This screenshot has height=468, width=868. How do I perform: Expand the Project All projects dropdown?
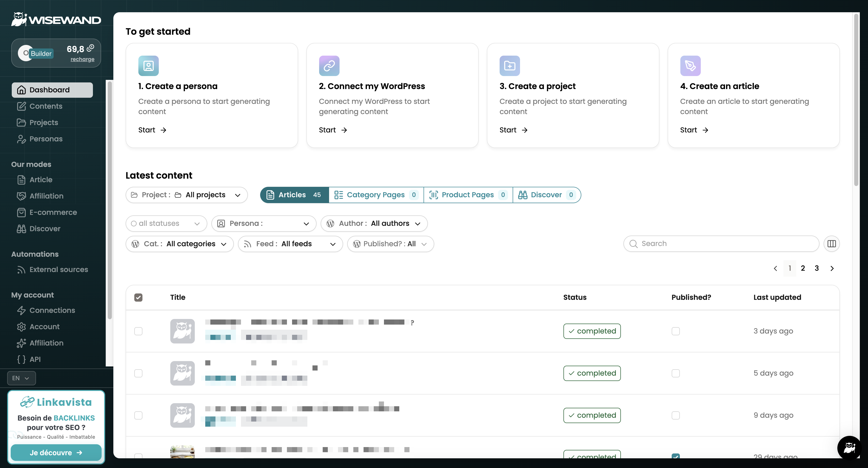[x=186, y=195]
